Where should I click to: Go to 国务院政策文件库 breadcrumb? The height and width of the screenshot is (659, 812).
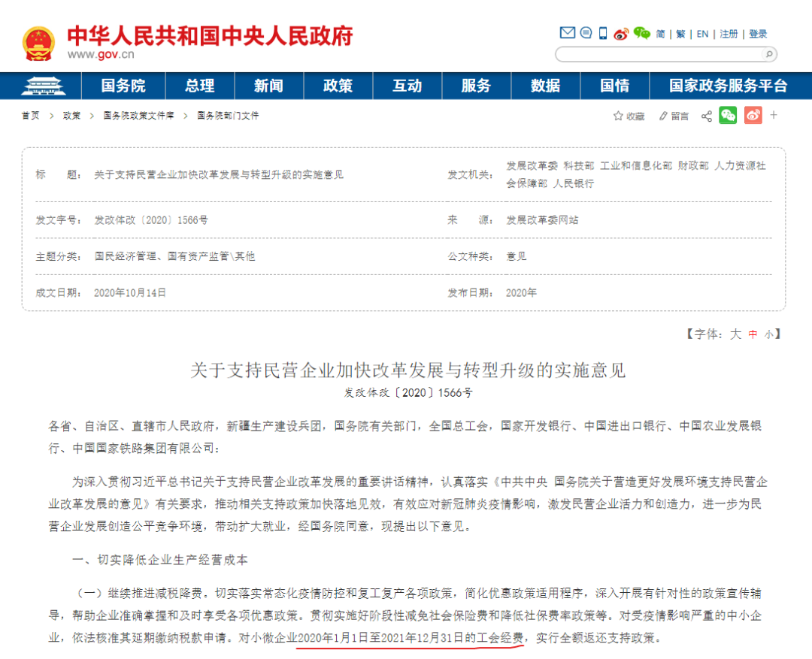[x=138, y=116]
